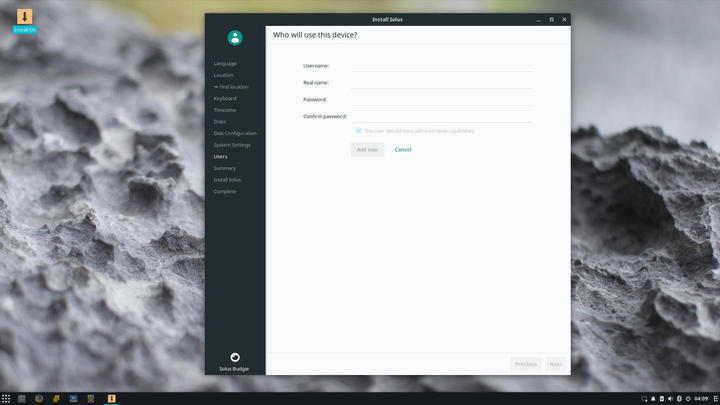Click the Previous button

[x=526, y=364]
